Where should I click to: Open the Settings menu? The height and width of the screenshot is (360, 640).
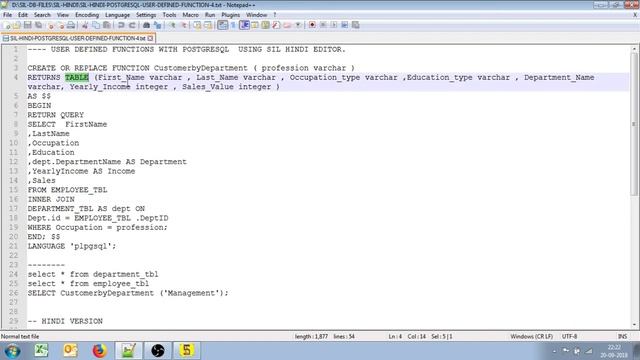pos(146,15)
